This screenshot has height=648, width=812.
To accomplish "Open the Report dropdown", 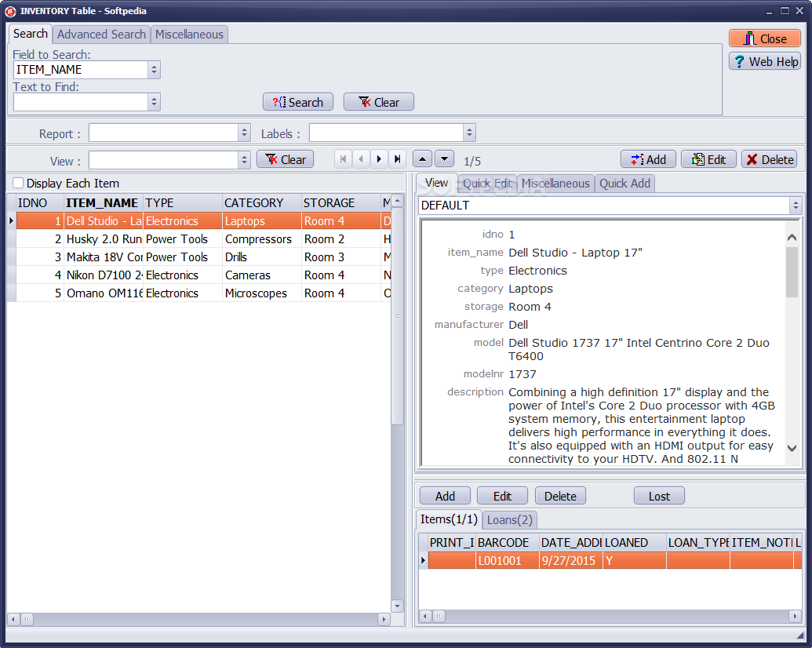I will click(245, 133).
